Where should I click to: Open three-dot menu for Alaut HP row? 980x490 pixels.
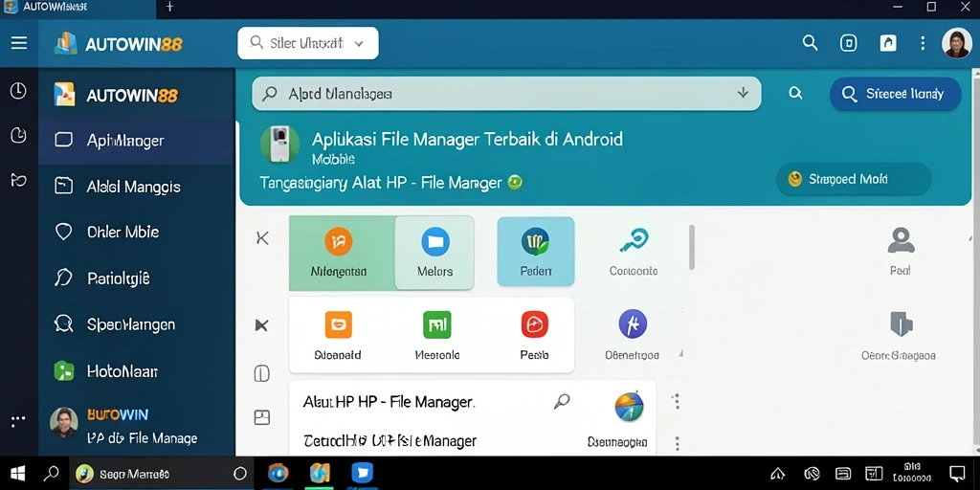tap(677, 401)
